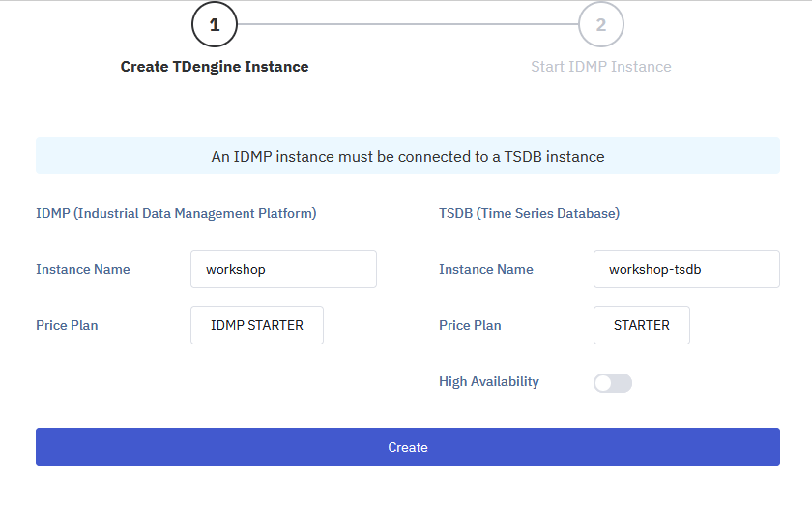Click the Price Plan label under IDMP
812x508 pixels.
(67, 326)
